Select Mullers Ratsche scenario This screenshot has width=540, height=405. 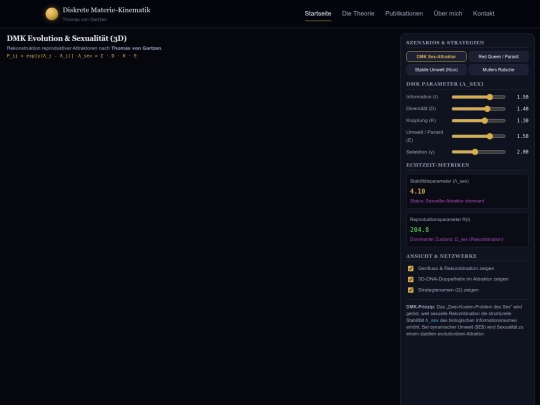pyautogui.click(x=498, y=70)
